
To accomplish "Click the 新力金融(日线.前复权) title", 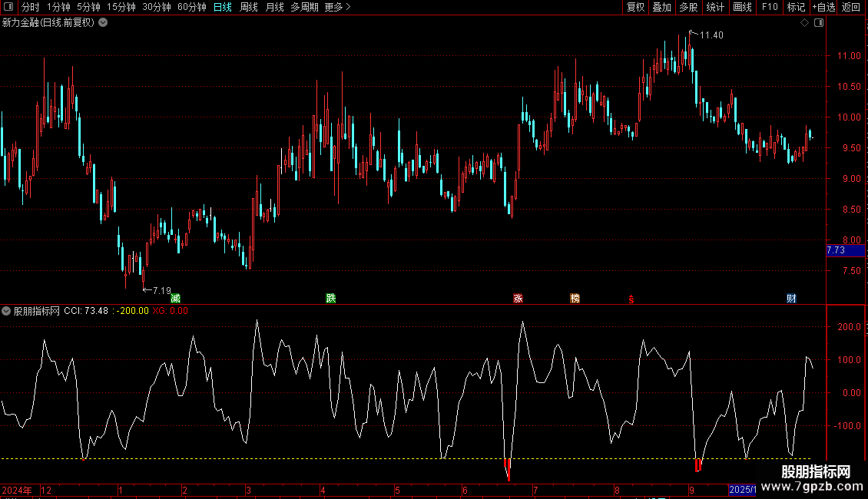I will click(x=48, y=23).
